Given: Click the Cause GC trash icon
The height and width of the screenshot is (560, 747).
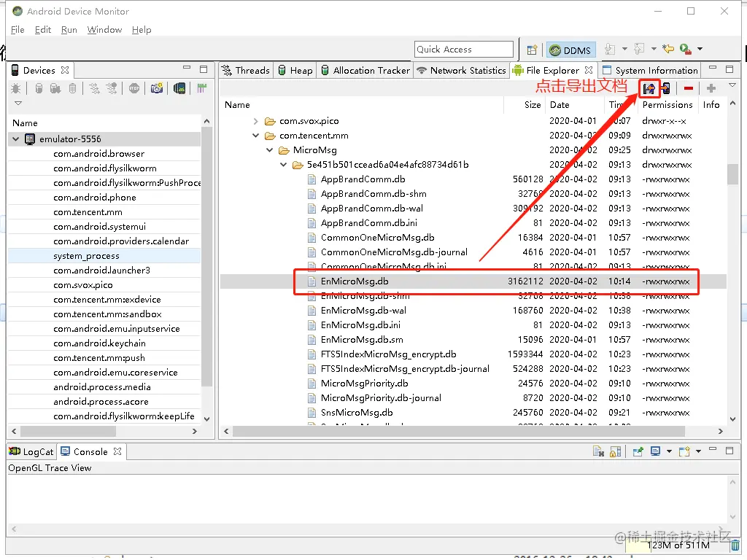Looking at the screenshot, I should [72, 88].
